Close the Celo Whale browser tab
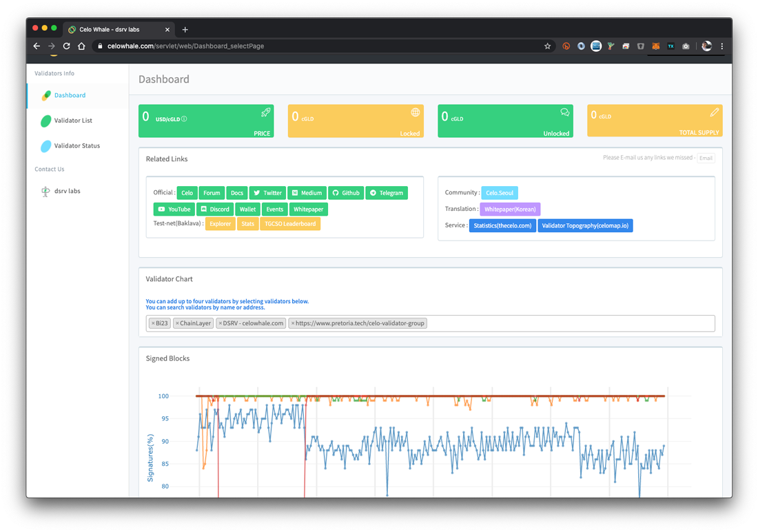This screenshot has height=532, width=758. (167, 30)
